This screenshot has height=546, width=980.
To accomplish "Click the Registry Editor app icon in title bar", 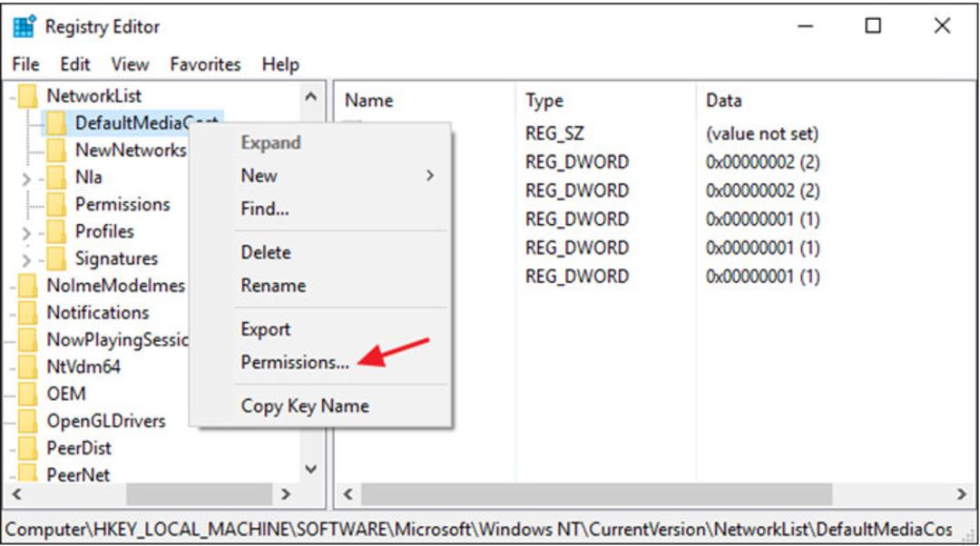I will tap(24, 27).
